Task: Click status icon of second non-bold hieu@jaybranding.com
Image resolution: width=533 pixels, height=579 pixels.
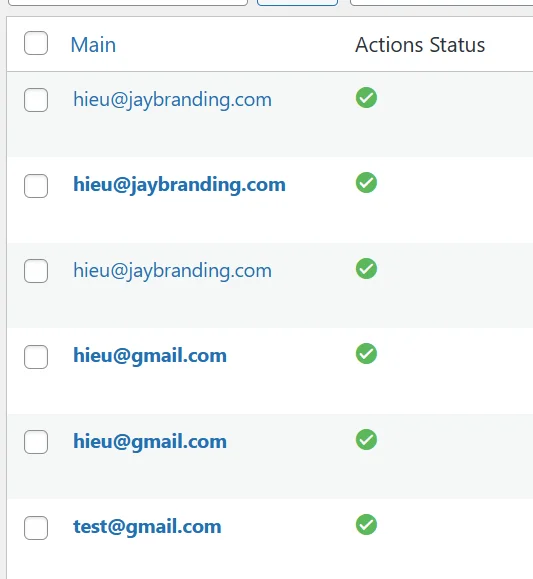Action: [366, 268]
